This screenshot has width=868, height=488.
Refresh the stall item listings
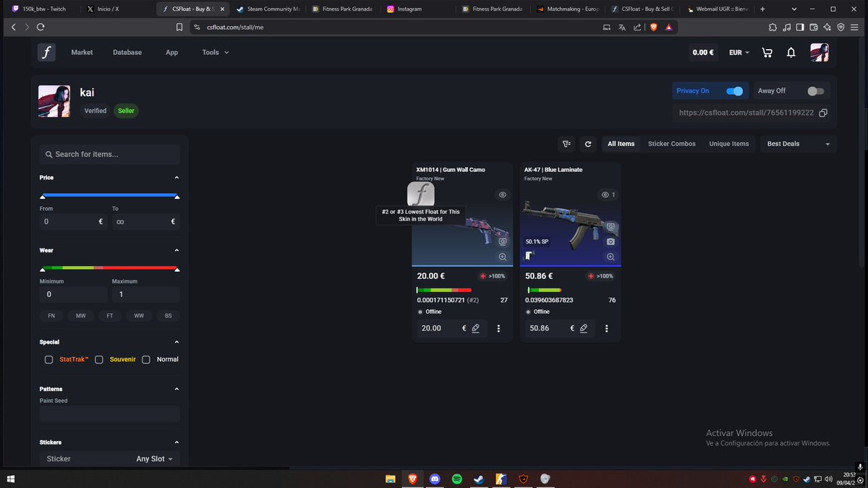click(588, 144)
